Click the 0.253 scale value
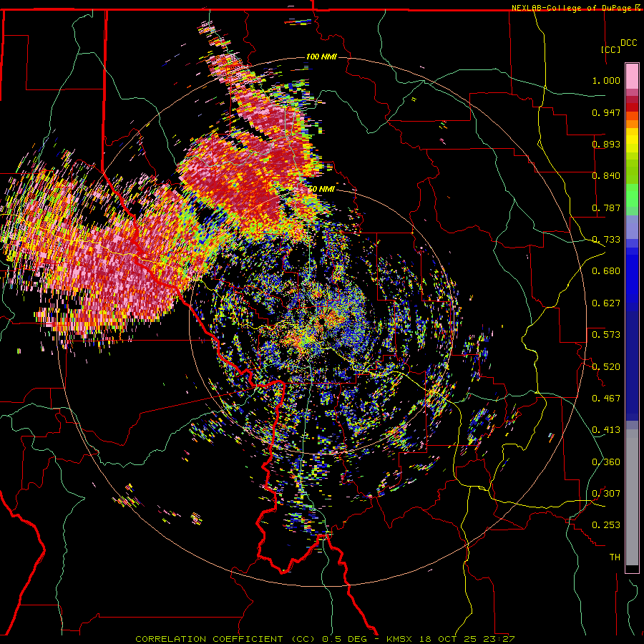Image resolution: width=644 pixels, height=644 pixels. (606, 525)
